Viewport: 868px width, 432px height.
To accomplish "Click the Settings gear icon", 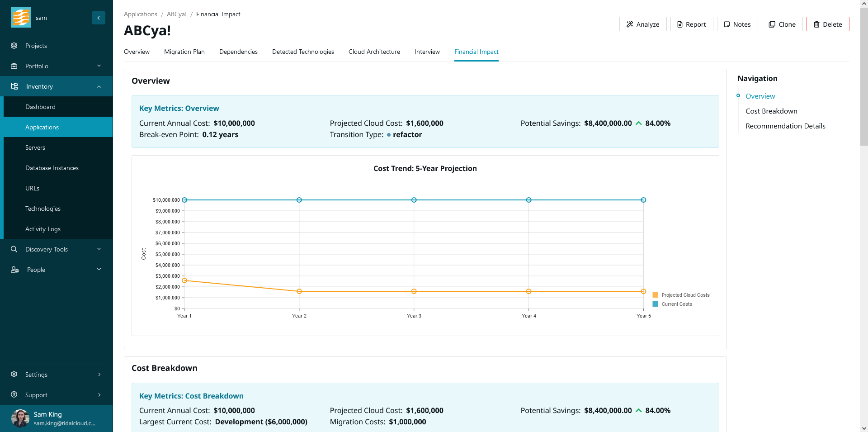I will (x=14, y=375).
